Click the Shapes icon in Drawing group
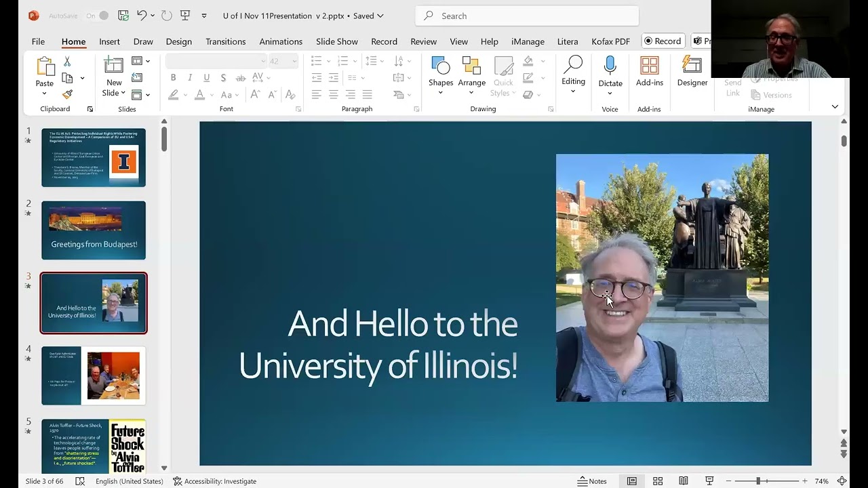Screen dimensions: 868x488 tap(440, 66)
